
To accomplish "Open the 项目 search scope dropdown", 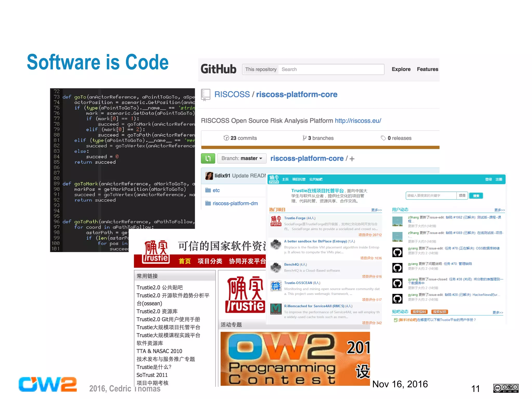I will point(462,195).
